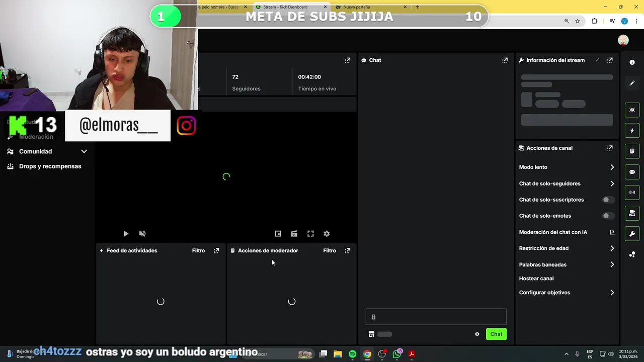Enable picture-in-picture on the preview
Image resolution: width=644 pixels, height=362 pixels.
coord(278,234)
